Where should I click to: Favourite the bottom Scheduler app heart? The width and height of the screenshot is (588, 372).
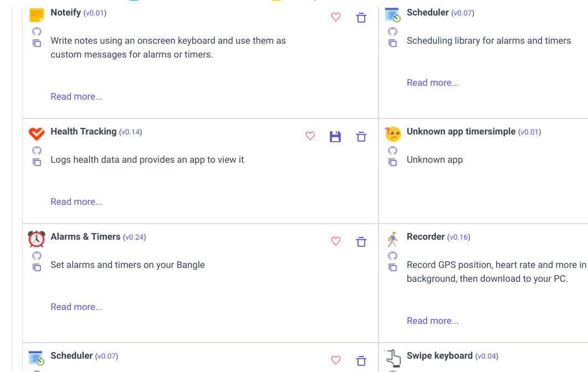coord(336,360)
